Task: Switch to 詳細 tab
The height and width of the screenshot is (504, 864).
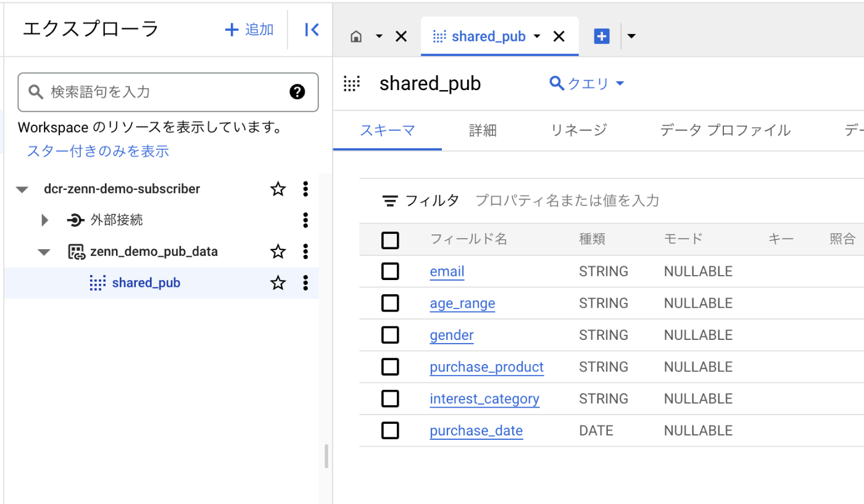Action: pos(483,130)
